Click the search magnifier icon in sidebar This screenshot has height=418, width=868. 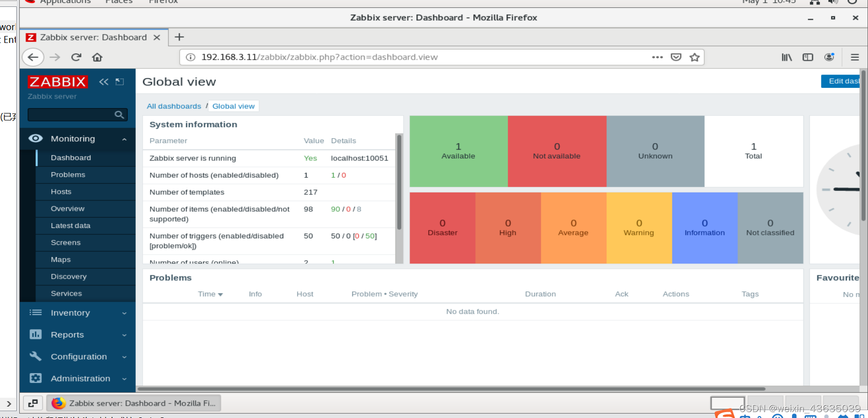(119, 114)
